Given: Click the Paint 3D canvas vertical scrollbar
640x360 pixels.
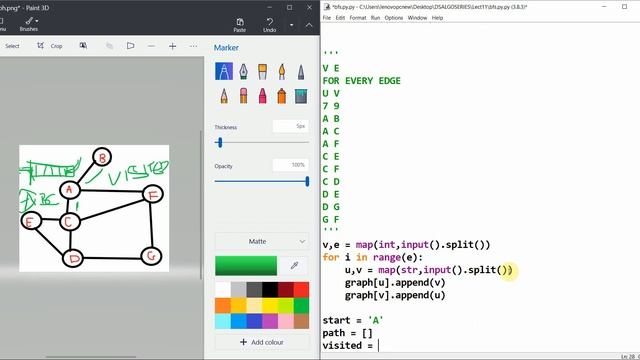Looking at the screenshot, I should [200, 204].
